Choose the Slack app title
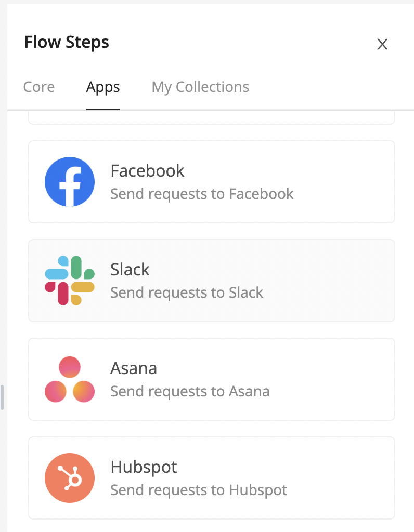The width and height of the screenshot is (414, 532). 130,270
